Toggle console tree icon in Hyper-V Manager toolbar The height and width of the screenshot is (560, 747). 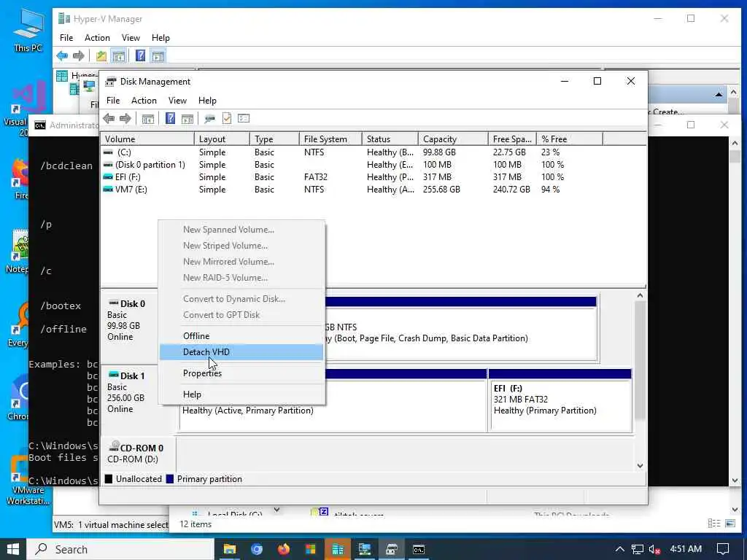[x=118, y=55]
